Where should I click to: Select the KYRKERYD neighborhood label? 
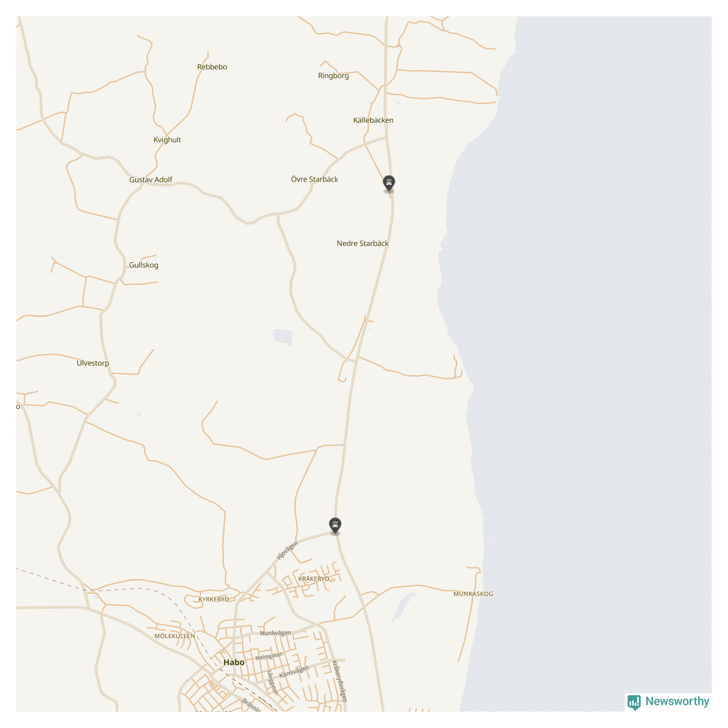pyautogui.click(x=214, y=599)
